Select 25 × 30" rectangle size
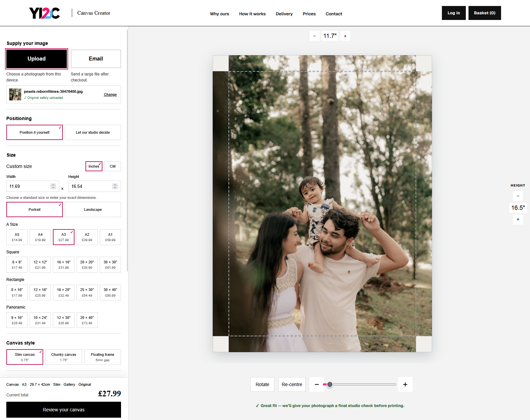This screenshot has width=530, height=420. click(87, 292)
